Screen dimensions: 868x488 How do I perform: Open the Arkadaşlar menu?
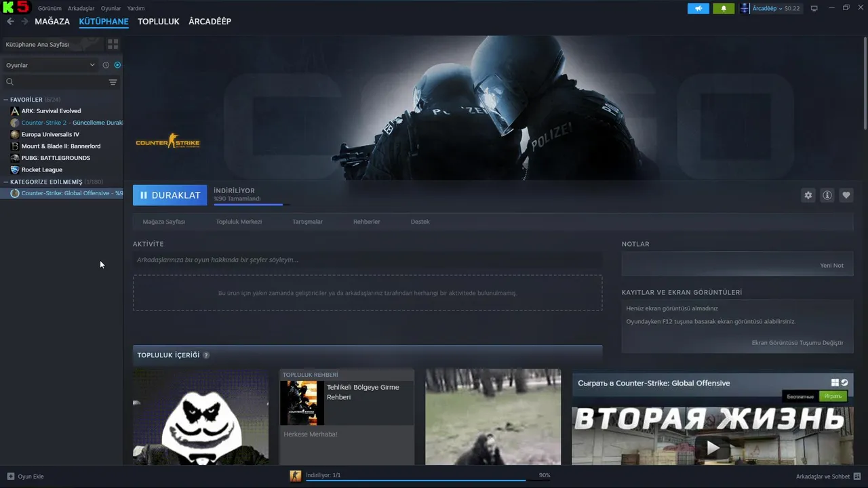click(81, 8)
